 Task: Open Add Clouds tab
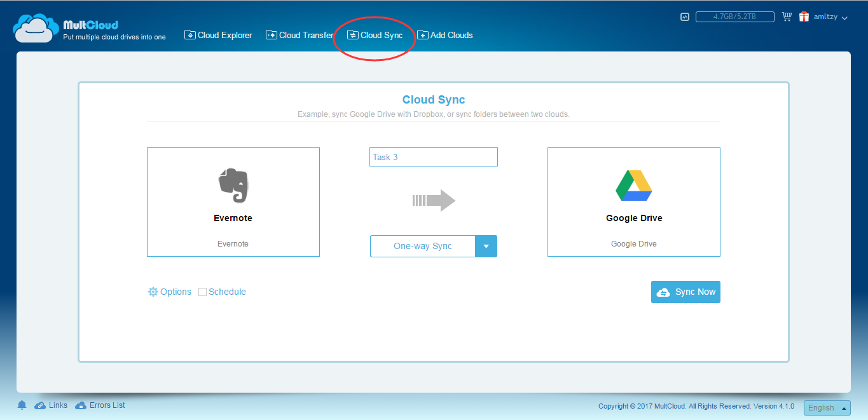click(x=445, y=35)
